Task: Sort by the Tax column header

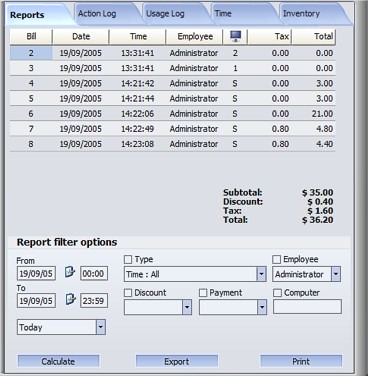Action: (x=270, y=36)
